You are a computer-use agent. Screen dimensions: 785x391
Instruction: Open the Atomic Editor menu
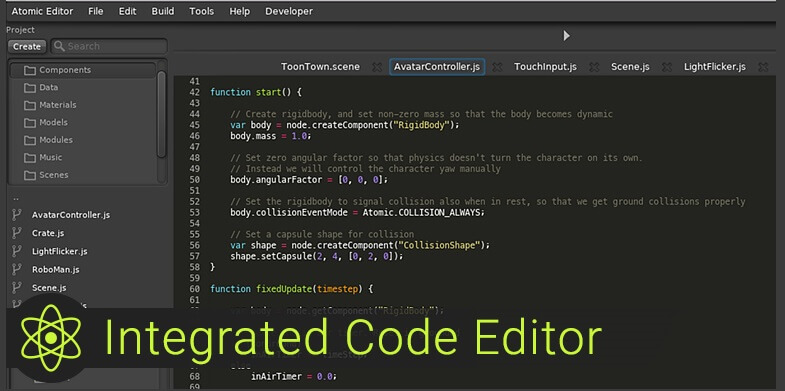(43, 11)
